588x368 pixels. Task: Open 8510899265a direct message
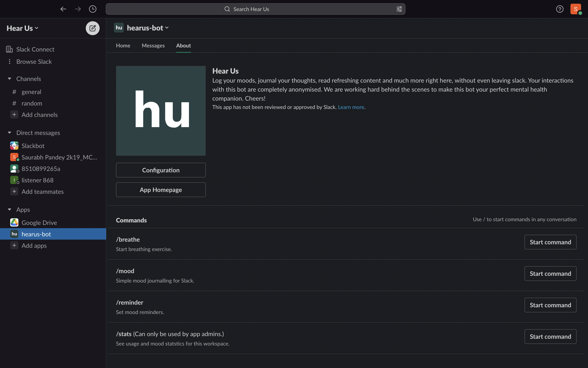[x=53, y=169]
